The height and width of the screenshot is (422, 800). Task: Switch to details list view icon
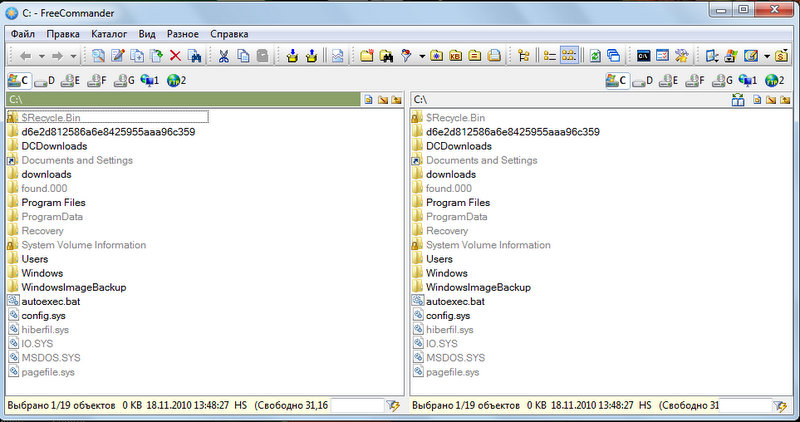(x=549, y=56)
